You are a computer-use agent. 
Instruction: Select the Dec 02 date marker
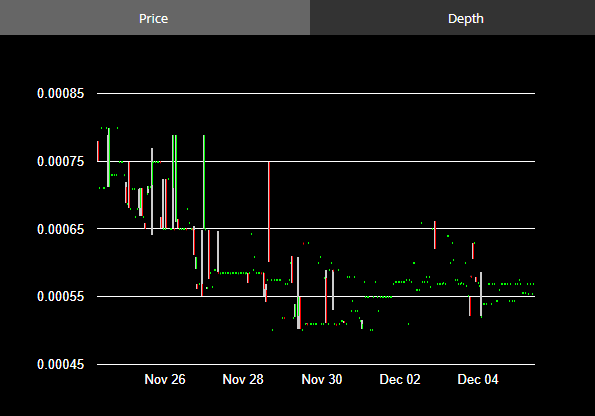click(400, 379)
